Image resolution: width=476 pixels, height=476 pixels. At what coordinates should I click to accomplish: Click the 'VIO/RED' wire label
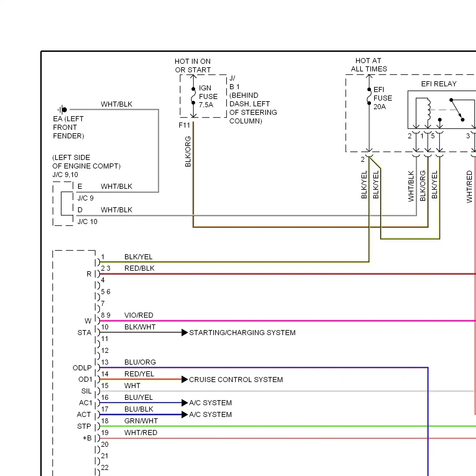click(x=139, y=315)
